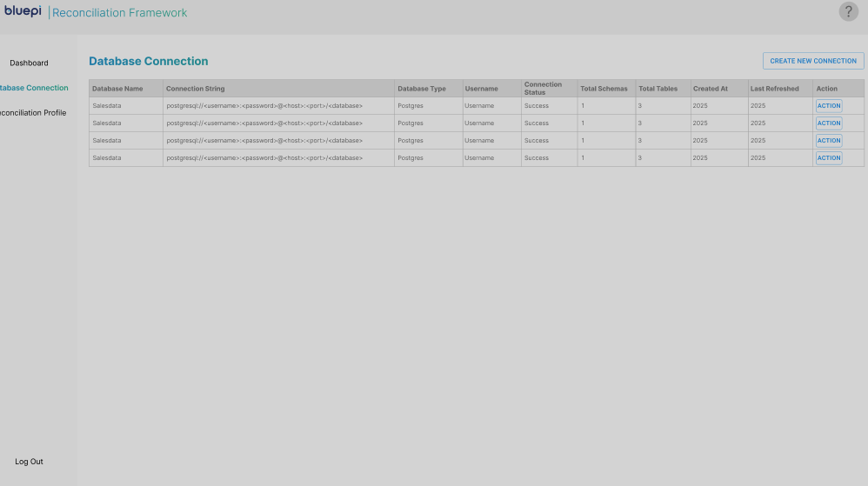Viewport: 868px width, 486px height.
Task: Click the Database Type column header
Action: (421, 89)
